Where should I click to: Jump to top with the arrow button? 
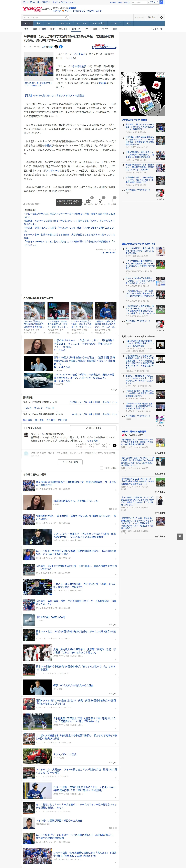180,536
